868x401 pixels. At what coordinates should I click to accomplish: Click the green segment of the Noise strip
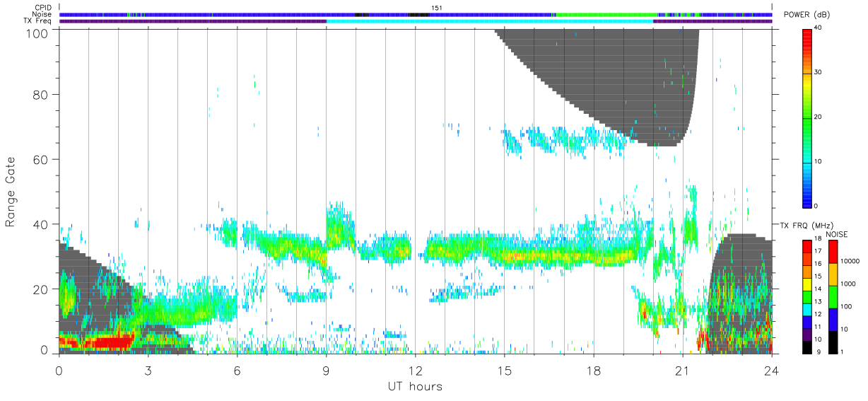tap(606, 14)
